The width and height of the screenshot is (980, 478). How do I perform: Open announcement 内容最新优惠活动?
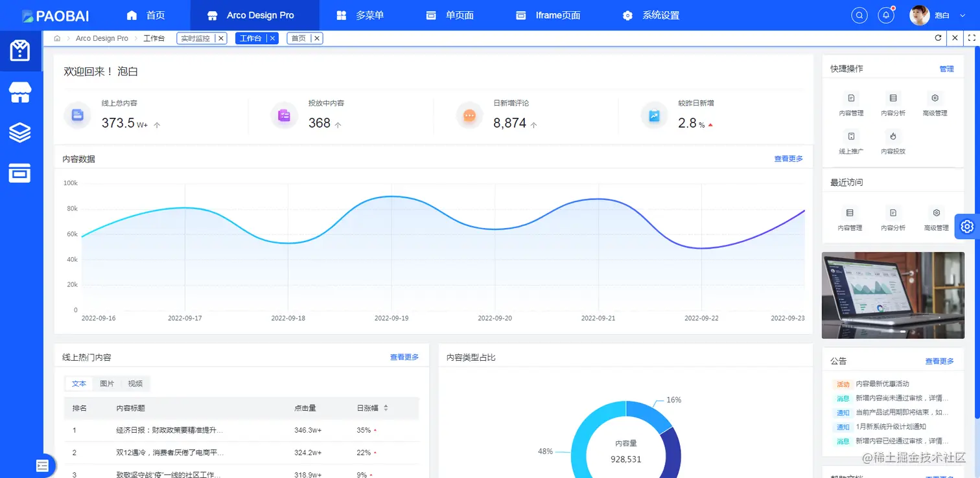click(x=882, y=383)
